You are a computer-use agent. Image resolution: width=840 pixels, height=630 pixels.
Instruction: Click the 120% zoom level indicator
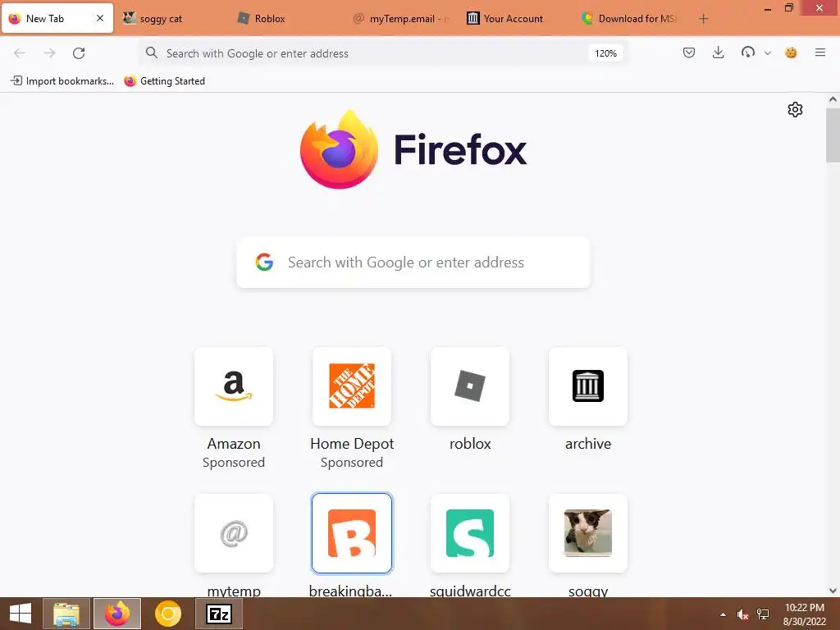pos(606,53)
